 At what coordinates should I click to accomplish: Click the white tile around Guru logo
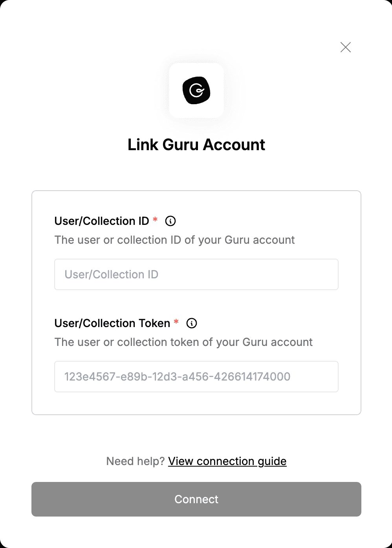tap(196, 90)
